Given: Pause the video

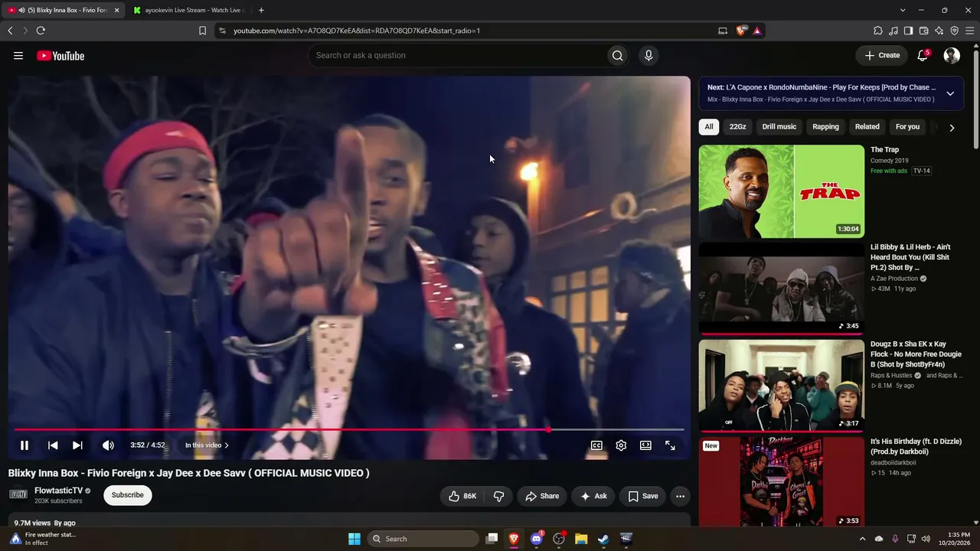Looking at the screenshot, I should click(x=24, y=445).
